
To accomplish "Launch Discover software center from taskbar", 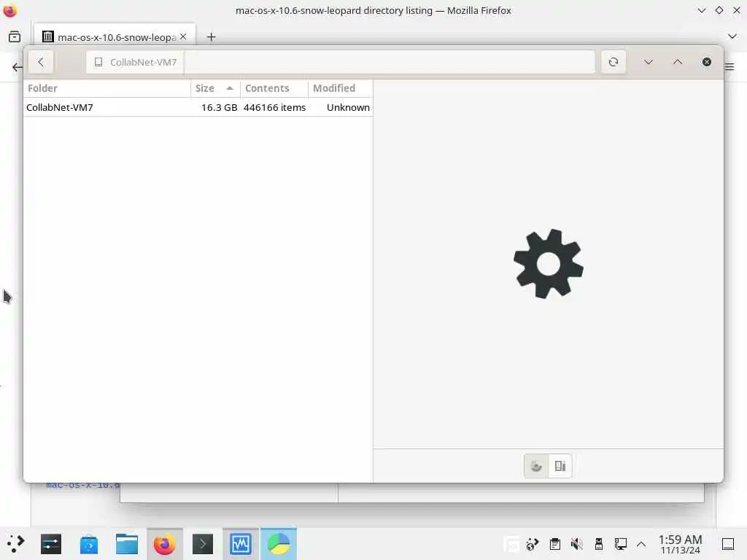I will click(x=89, y=544).
